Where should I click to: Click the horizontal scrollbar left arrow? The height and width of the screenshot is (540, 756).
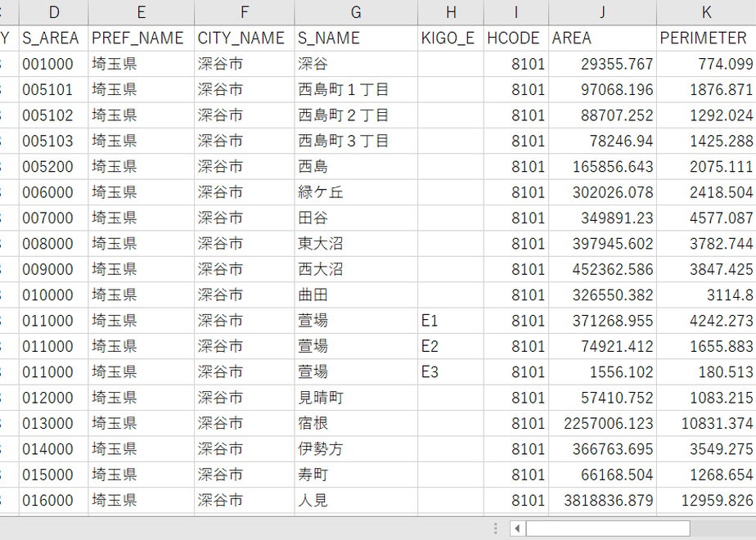(x=517, y=529)
